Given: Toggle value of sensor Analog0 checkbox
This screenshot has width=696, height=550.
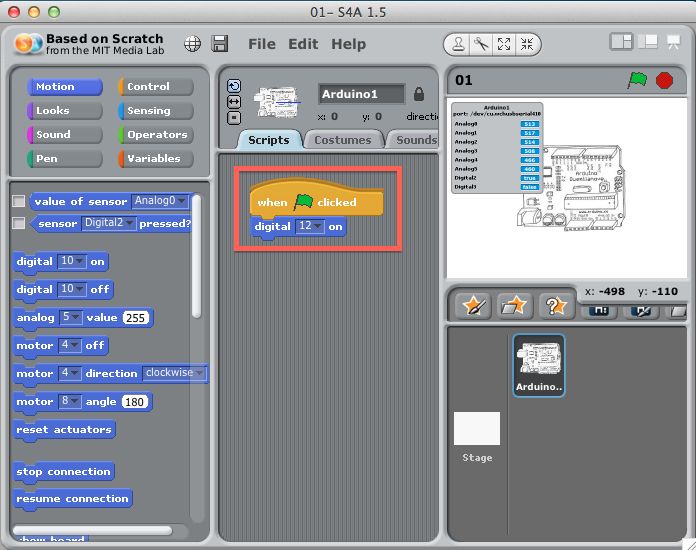Looking at the screenshot, I should [18, 201].
